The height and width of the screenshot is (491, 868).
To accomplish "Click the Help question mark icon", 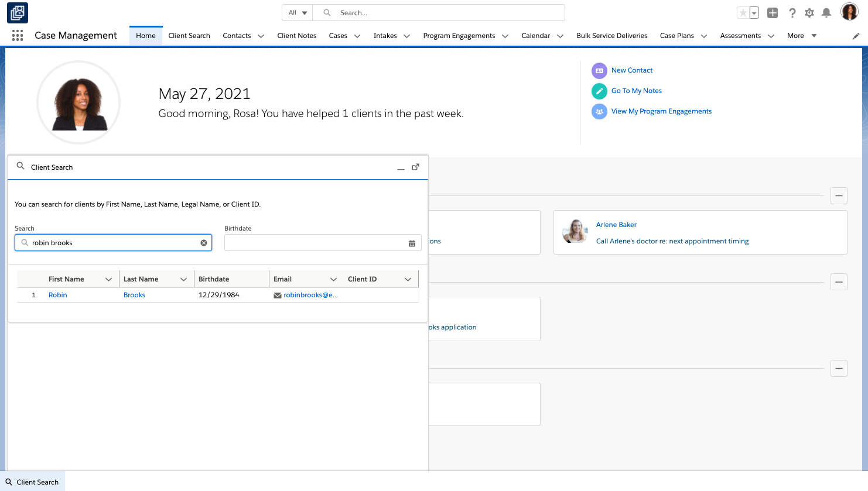I will 792,13.
